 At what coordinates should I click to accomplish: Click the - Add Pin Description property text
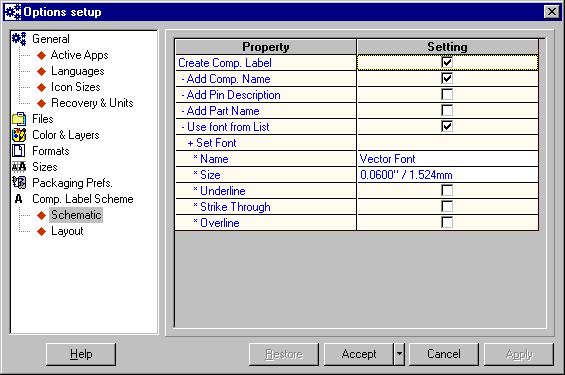coord(231,95)
